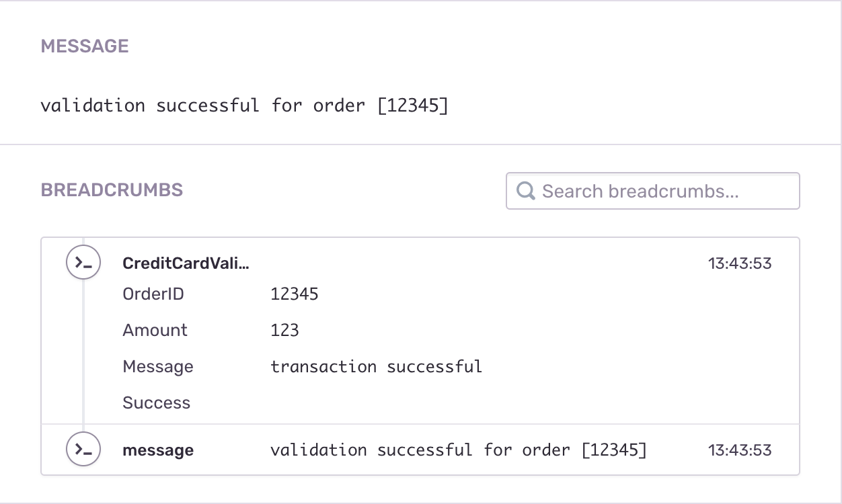842x504 pixels.
Task: Select the Success field label
Action: (157, 403)
